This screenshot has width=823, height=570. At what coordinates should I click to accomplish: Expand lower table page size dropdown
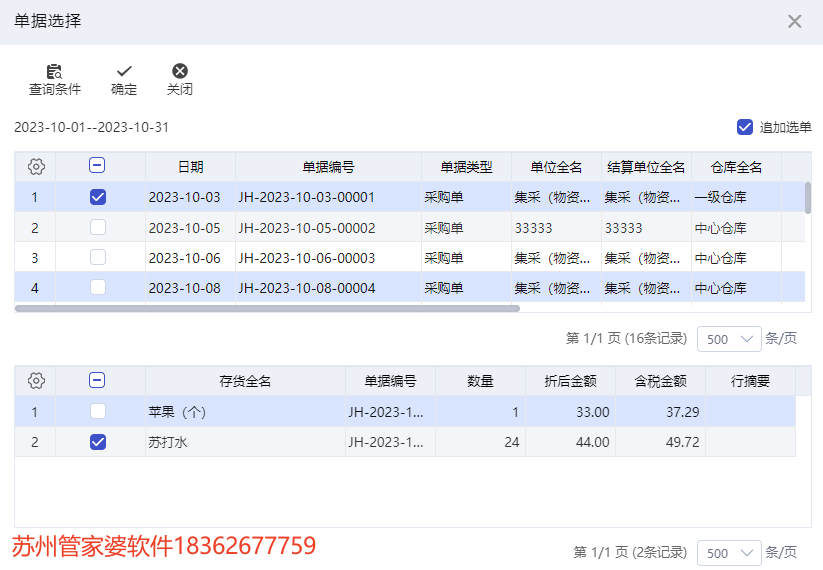[x=729, y=552]
